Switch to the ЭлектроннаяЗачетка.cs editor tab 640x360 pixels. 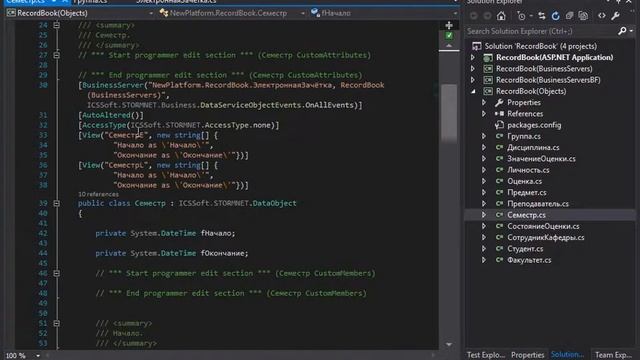pyautogui.click(x=176, y=2)
